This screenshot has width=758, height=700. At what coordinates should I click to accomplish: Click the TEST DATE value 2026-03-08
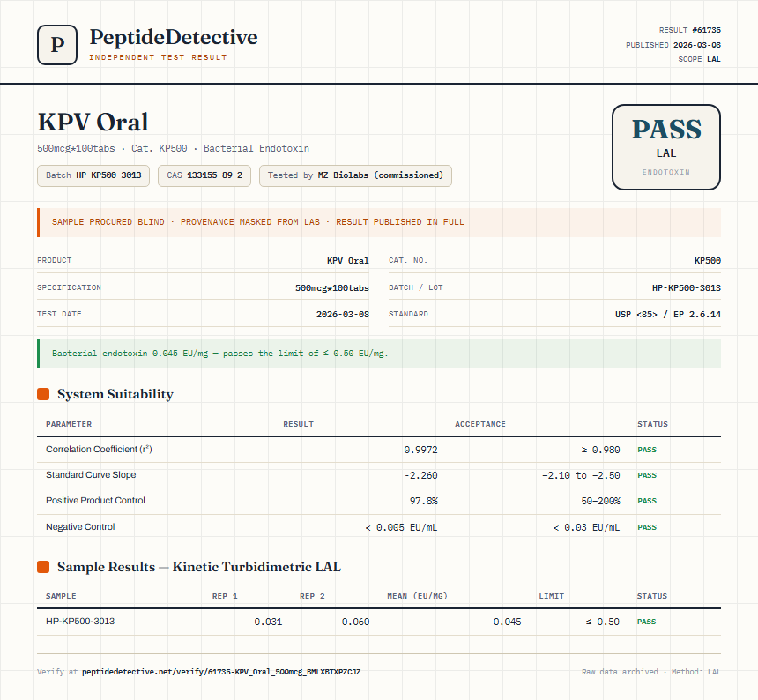(343, 315)
